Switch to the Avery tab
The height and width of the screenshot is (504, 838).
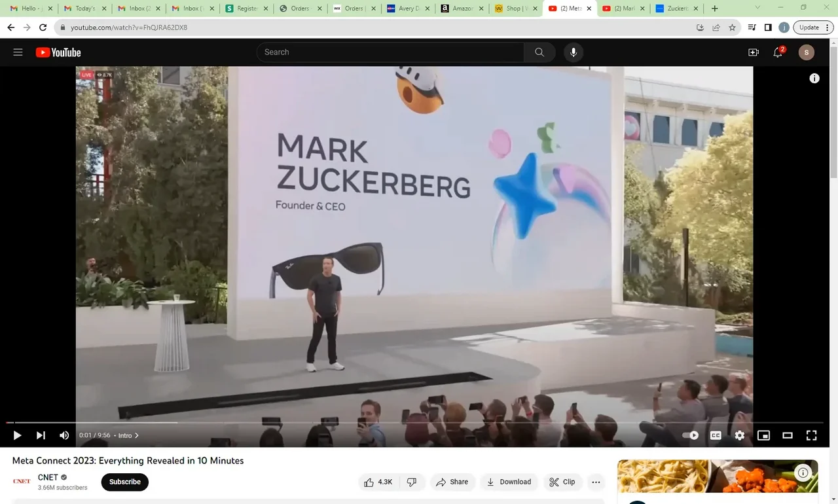tap(407, 9)
